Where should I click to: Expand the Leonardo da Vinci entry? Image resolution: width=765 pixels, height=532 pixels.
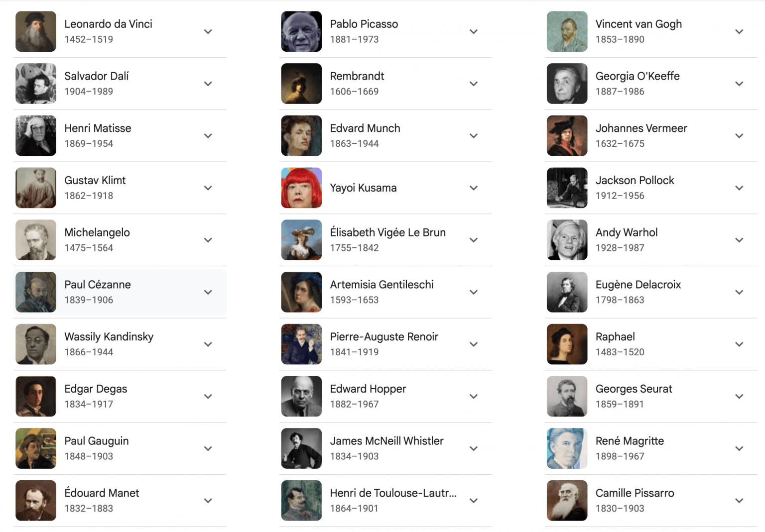tap(208, 31)
